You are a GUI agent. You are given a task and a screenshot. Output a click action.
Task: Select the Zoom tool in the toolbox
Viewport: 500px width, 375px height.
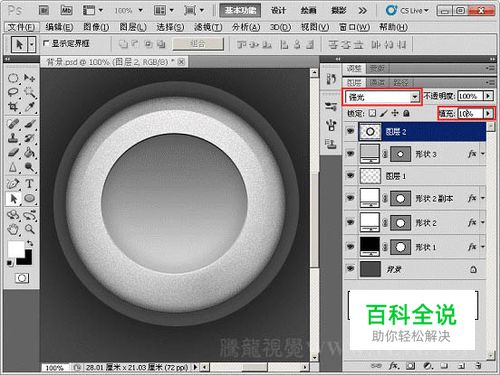point(30,229)
